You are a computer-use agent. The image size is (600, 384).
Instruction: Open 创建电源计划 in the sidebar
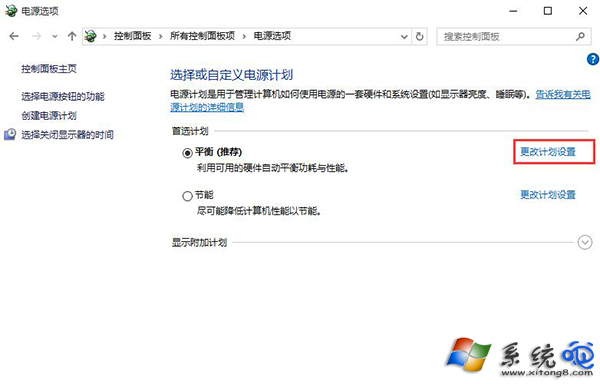(x=49, y=116)
